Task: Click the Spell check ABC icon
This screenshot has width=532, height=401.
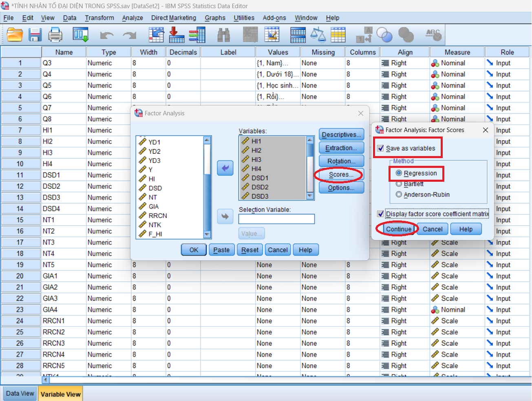Action: [433, 35]
